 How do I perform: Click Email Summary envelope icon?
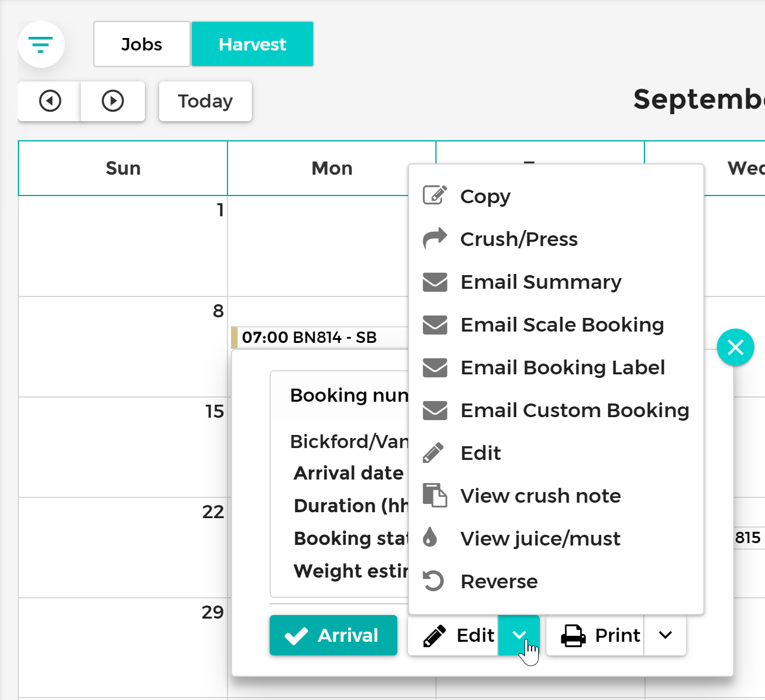tap(435, 282)
